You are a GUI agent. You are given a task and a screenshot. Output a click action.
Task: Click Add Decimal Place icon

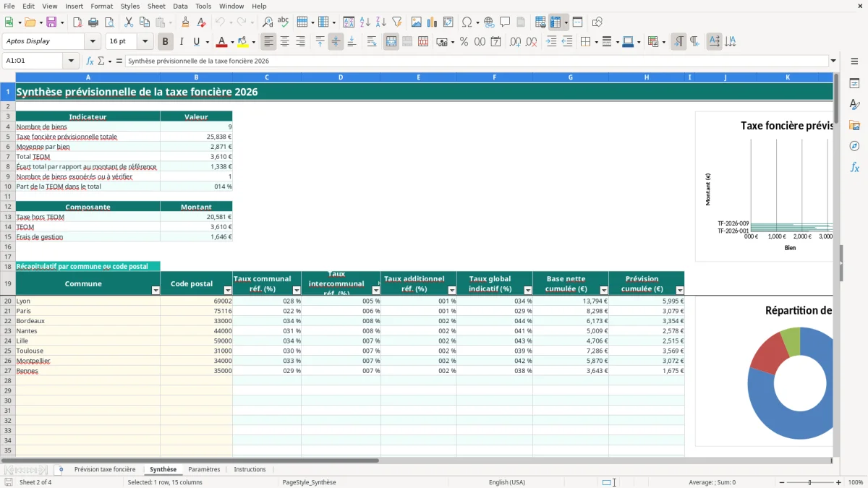[515, 42]
